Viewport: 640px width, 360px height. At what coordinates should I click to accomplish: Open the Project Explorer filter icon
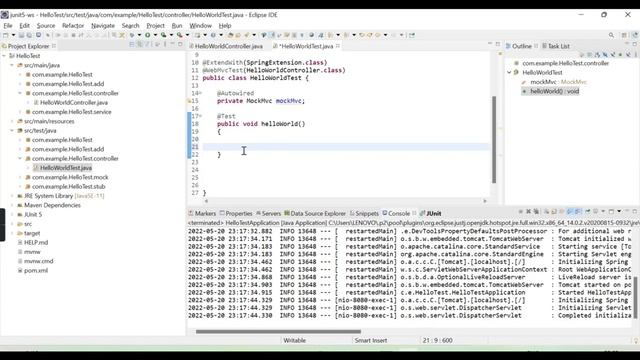(147, 44)
